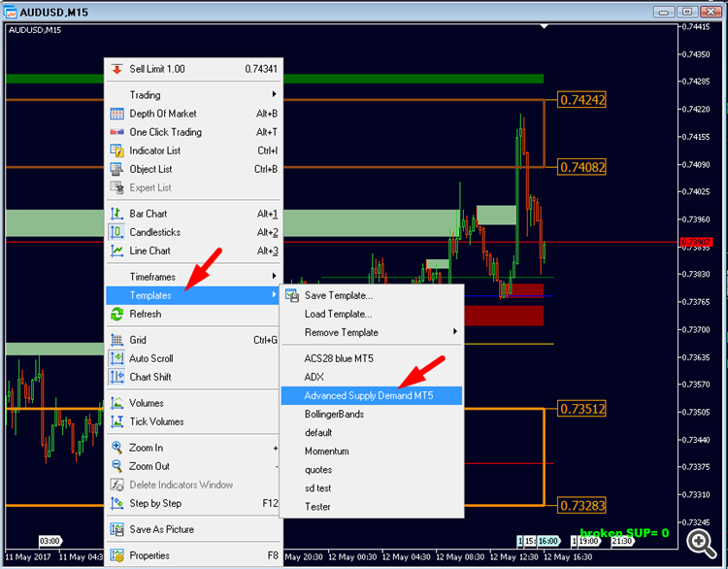This screenshot has height=569, width=728.
Task: Expand the Remove Template submenu
Action: 372,333
